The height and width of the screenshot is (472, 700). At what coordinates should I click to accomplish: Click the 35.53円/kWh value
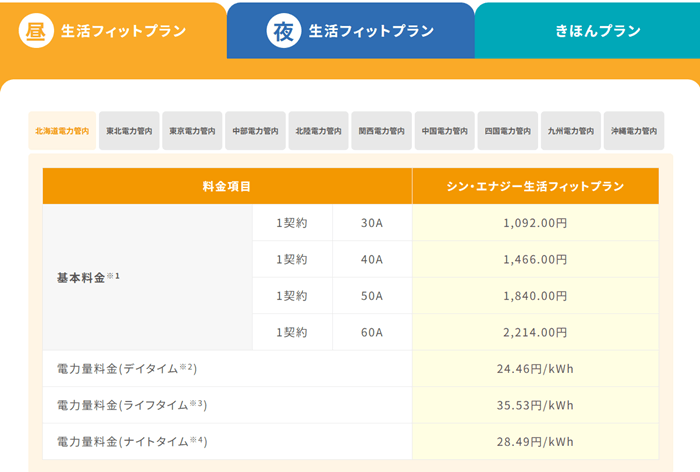535,405
